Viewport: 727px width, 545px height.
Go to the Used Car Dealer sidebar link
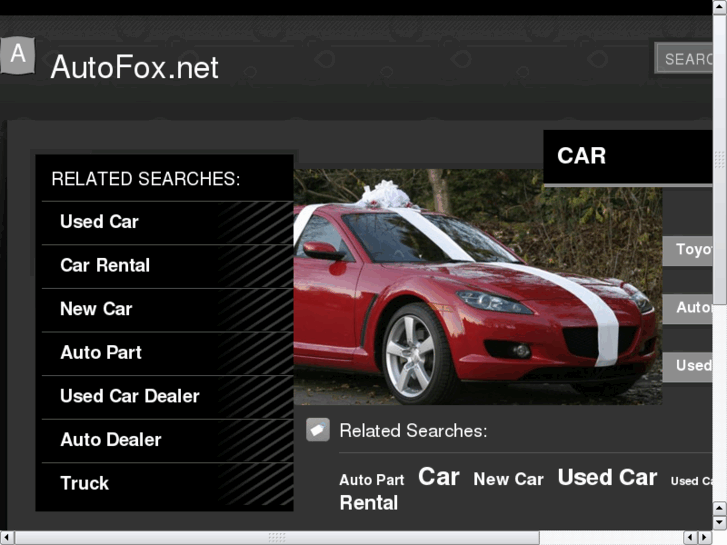coord(130,396)
